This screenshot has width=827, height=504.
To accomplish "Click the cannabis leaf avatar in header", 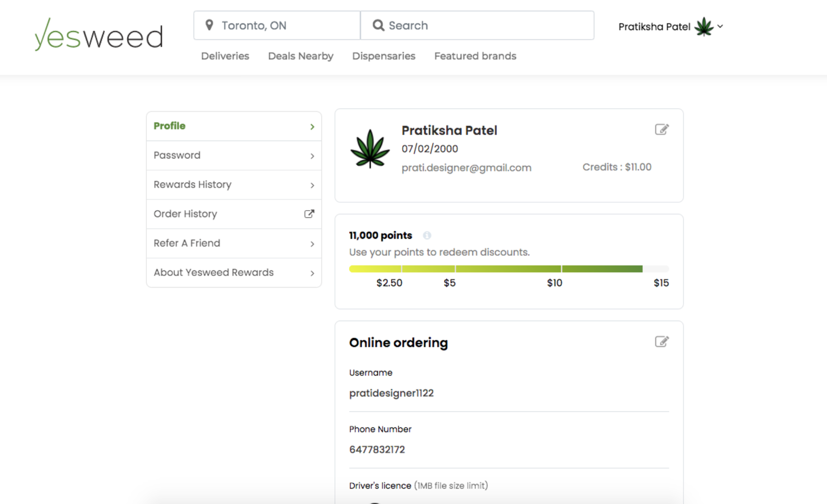I will 704,27.
